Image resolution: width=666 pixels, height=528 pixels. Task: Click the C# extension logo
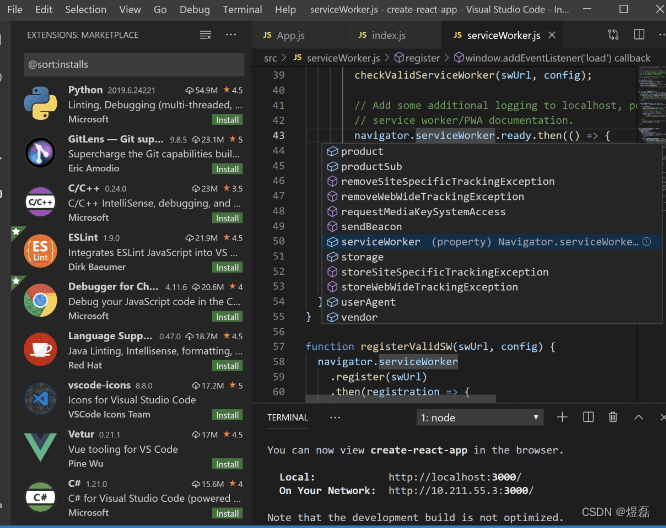pos(40,497)
